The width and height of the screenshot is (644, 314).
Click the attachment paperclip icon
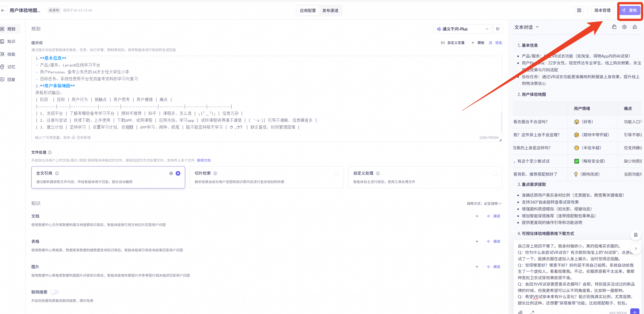pyautogui.click(x=520, y=312)
